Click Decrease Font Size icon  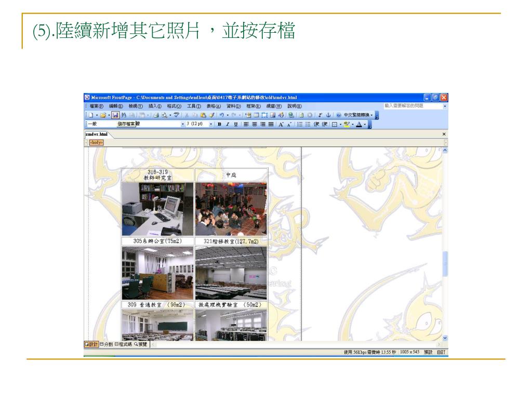pos(289,124)
